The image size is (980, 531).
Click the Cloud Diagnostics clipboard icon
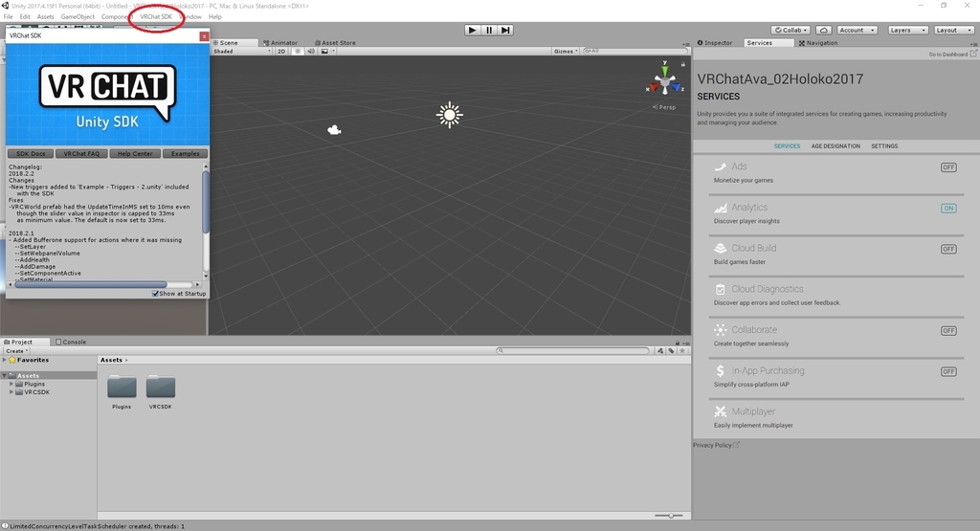coord(720,289)
